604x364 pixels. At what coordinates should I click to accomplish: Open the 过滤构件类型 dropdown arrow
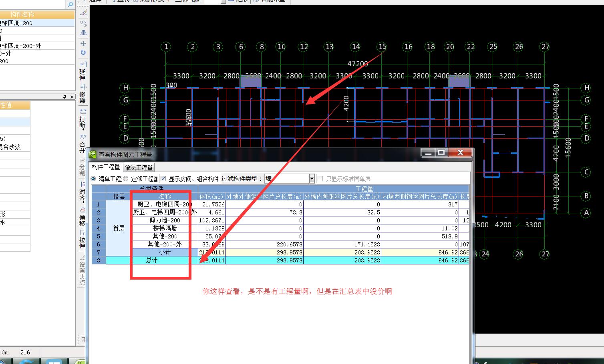(312, 179)
